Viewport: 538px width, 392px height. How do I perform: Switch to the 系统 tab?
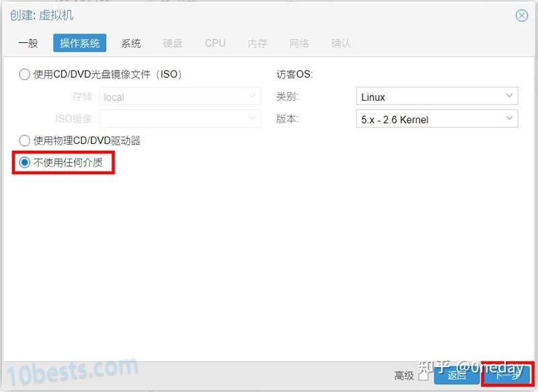tap(131, 43)
